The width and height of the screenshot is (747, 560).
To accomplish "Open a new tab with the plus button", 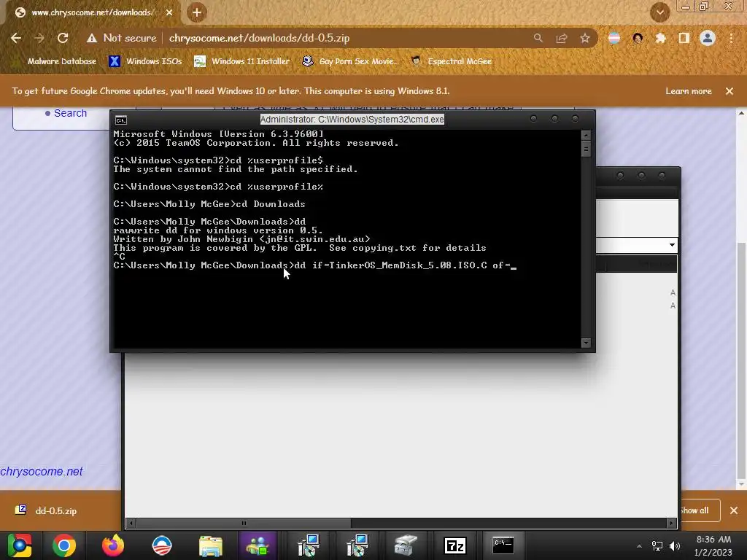I will 197,12.
